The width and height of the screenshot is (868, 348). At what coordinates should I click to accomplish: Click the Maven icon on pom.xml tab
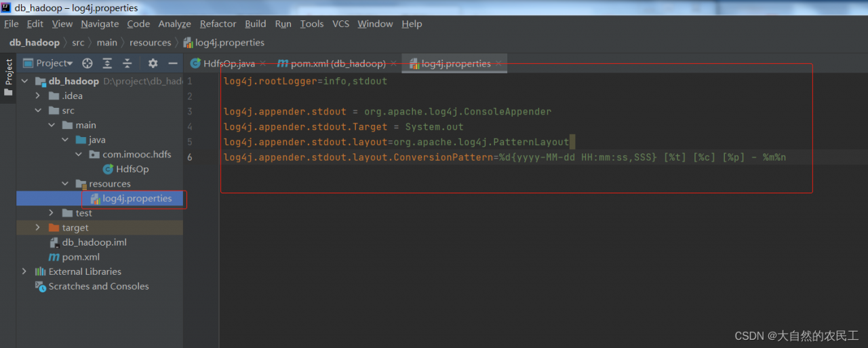pos(283,63)
